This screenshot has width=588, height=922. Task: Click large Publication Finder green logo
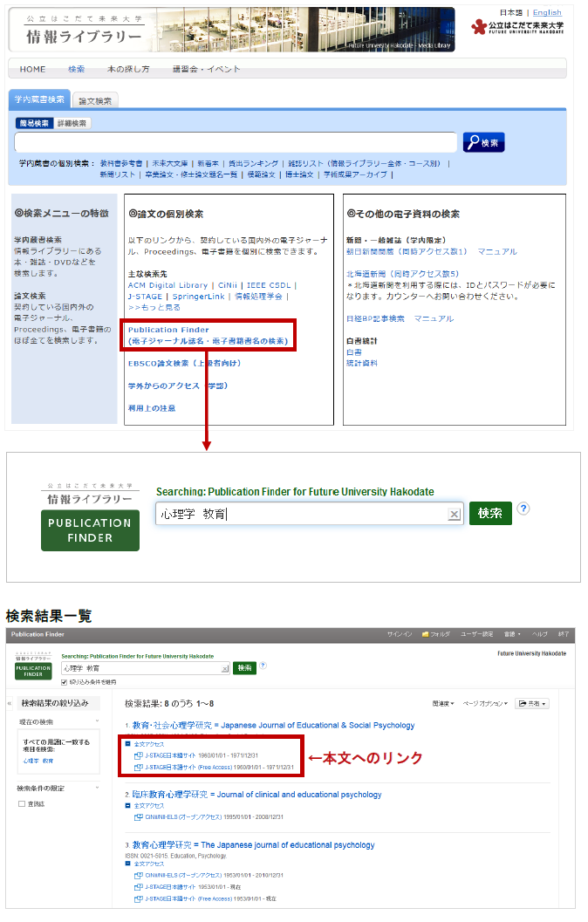coord(90,530)
